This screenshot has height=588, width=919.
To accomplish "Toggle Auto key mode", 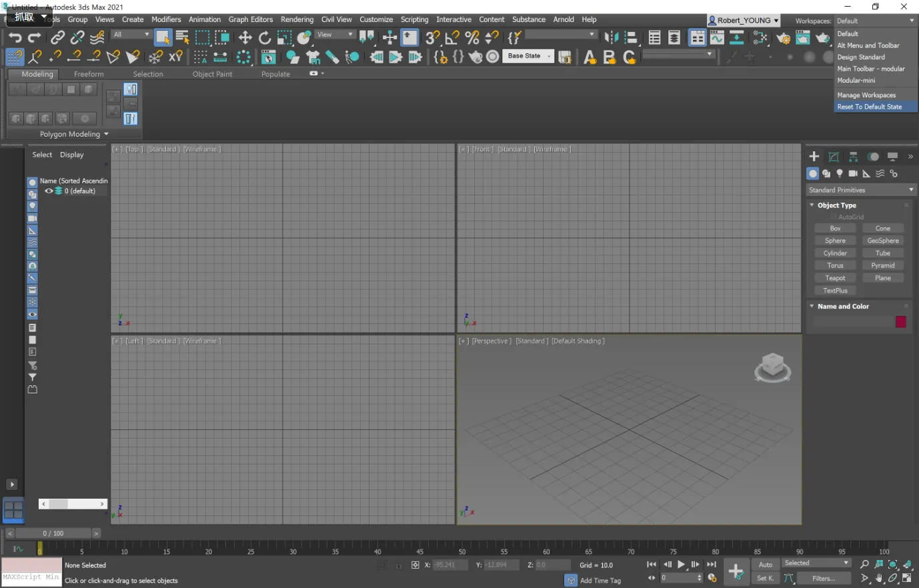I will [766, 565].
